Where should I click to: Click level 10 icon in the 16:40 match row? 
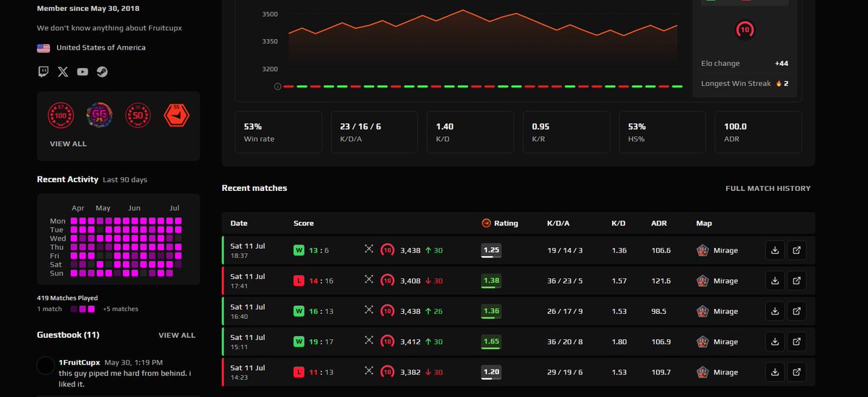[x=388, y=311]
